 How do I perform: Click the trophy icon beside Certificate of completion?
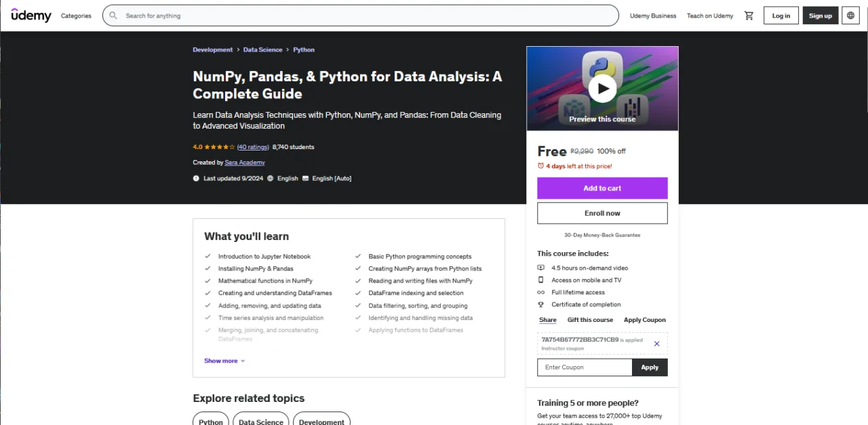click(x=540, y=304)
